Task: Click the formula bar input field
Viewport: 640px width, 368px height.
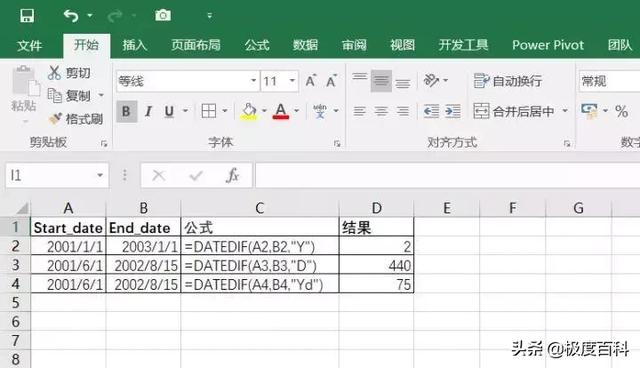Action: click(x=447, y=175)
